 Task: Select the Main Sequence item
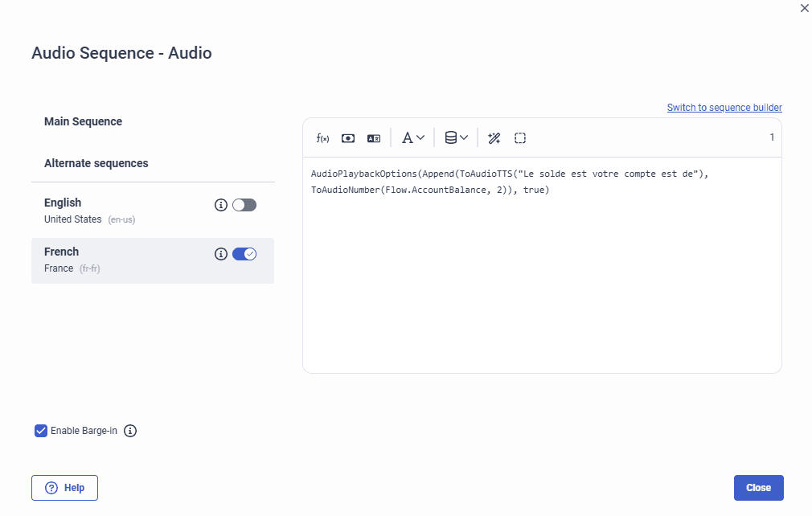83,121
